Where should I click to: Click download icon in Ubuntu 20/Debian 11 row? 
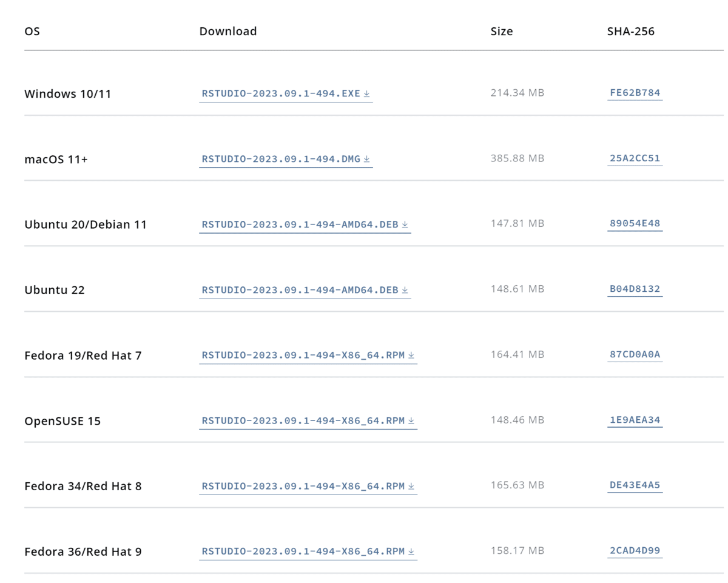405,225
